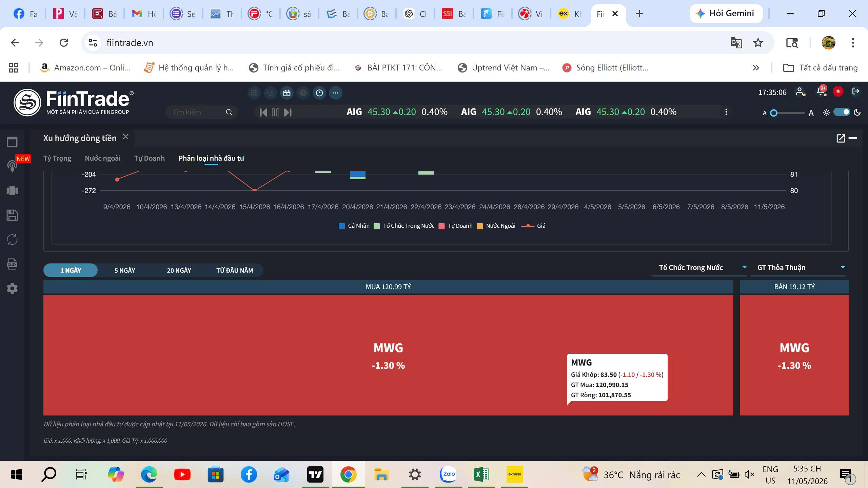
Task: Click the carousel layout icon in sidebar
Action: point(12,191)
